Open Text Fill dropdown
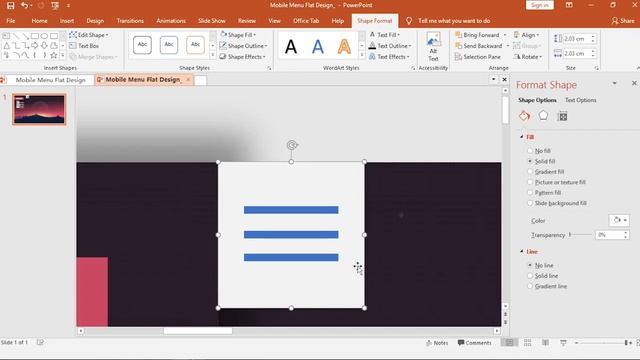The image size is (640, 360). point(384,35)
